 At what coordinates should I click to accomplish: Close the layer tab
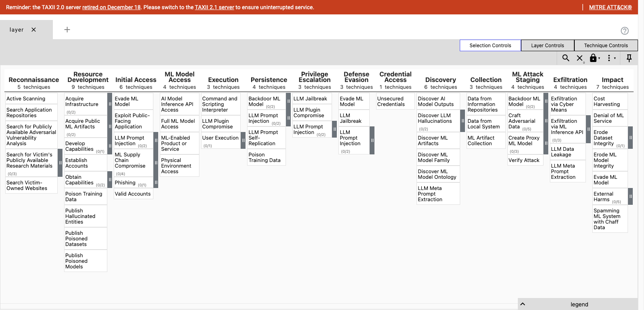34,30
